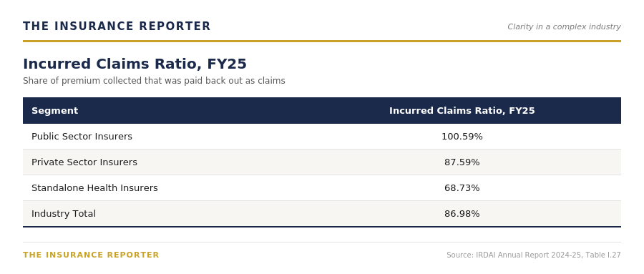
Task: Click the gold footer THE INSURANCE REPORTER text
Action: click(91, 255)
